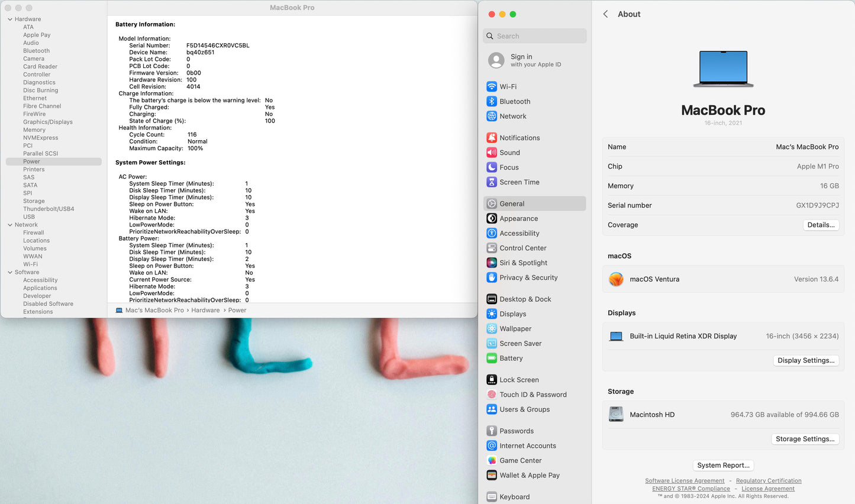Click Internet Accounts at-sign icon
Screen dimensions: 855x504
(x=492, y=445)
